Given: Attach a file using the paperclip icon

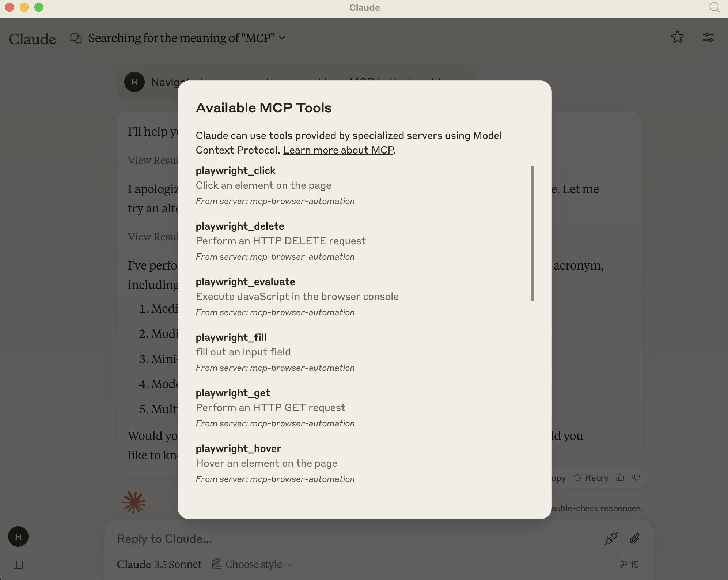Looking at the screenshot, I should pyautogui.click(x=635, y=538).
